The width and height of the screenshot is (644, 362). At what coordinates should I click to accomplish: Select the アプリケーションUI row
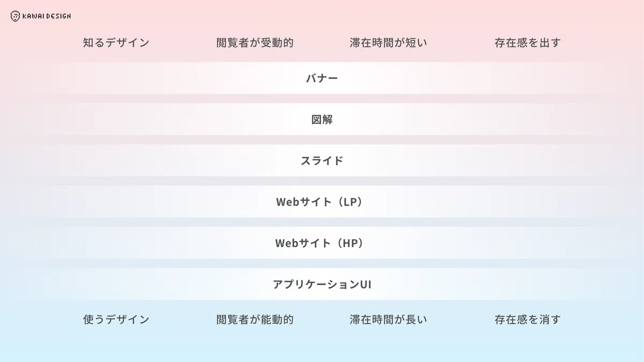pyautogui.click(x=322, y=284)
